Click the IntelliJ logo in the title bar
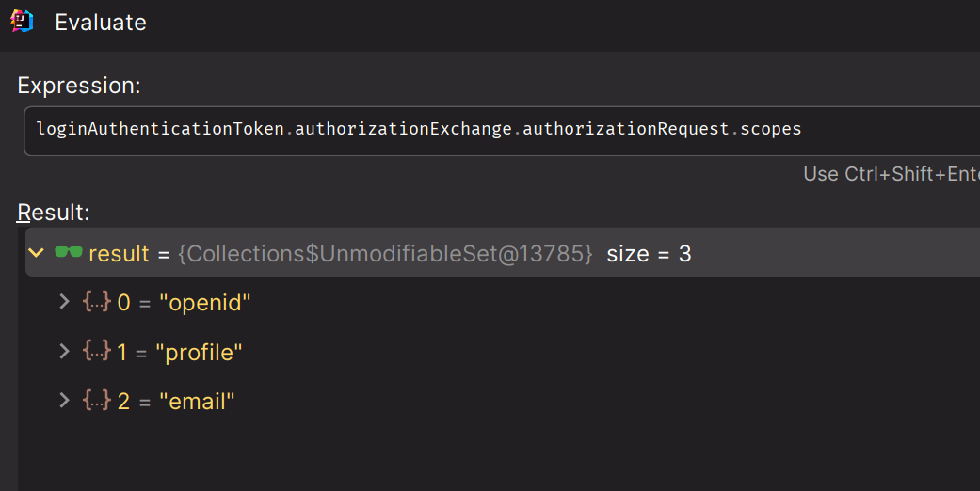The height and width of the screenshot is (491, 980). [x=22, y=22]
